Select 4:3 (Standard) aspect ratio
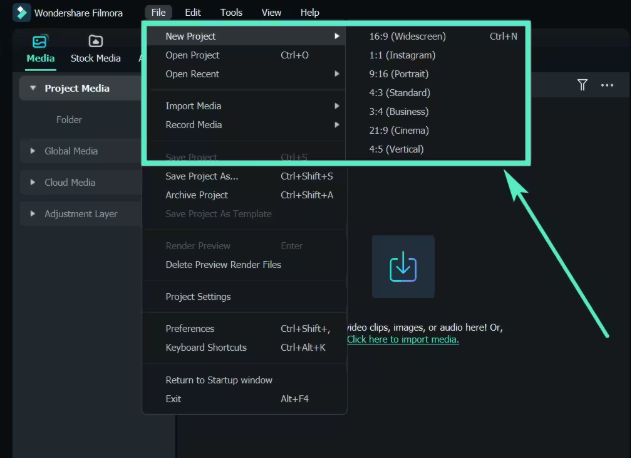This screenshot has height=458, width=631. pos(436,93)
